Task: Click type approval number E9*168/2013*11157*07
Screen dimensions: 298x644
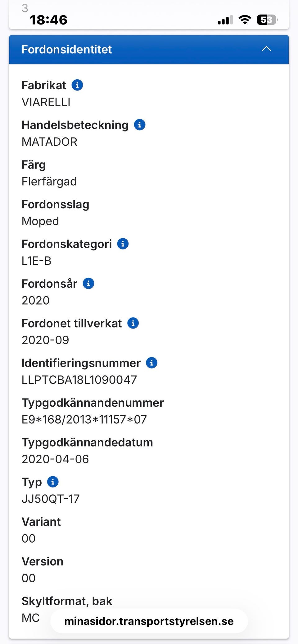Action: 84,419
